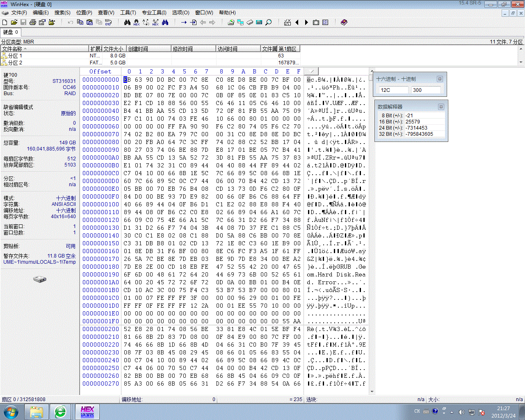The width and height of the screenshot is (525, 420).
Task: Click the Print toolbar icon
Action: (33, 22)
